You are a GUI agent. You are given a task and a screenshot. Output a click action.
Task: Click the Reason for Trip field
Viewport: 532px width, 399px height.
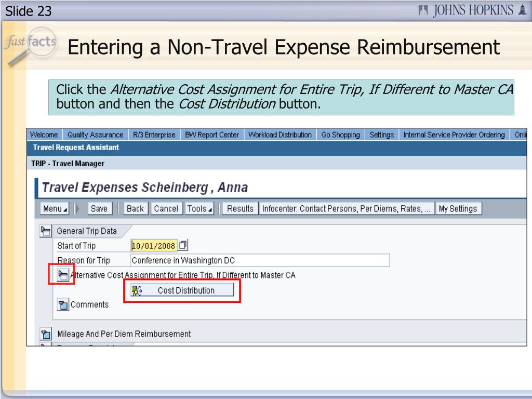pos(260,260)
